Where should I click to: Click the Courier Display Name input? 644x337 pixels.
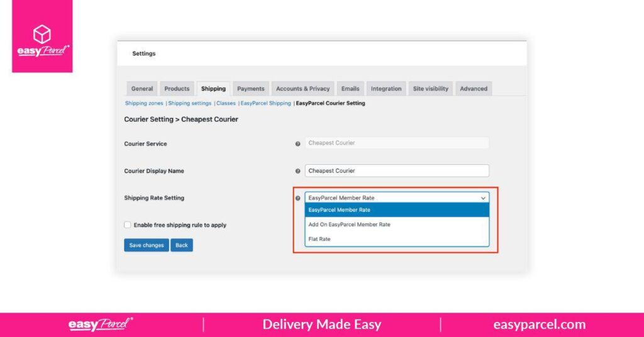coord(397,171)
